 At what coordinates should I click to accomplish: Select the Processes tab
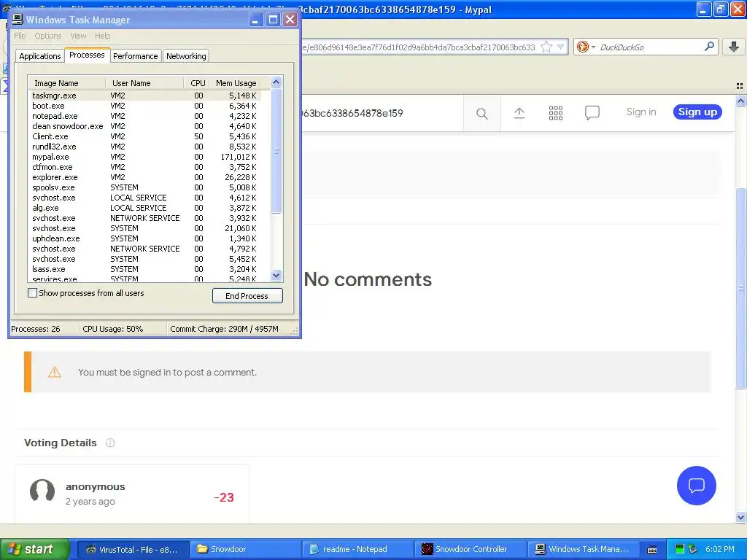pos(87,55)
